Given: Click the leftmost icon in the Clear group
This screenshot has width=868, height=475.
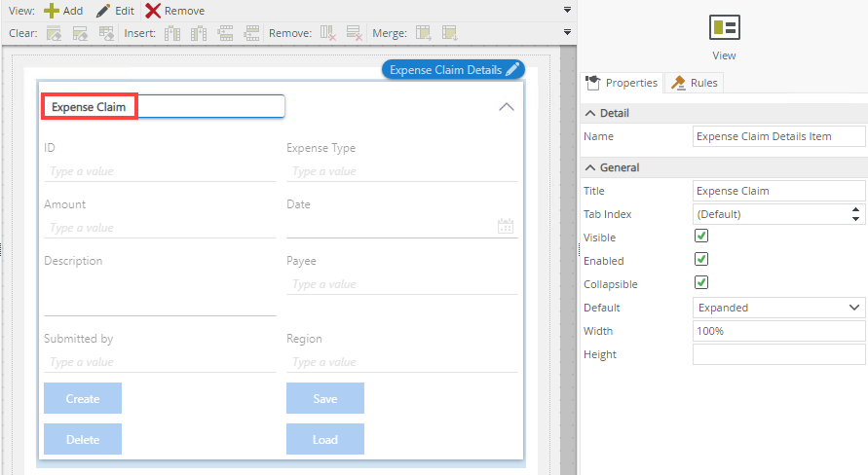Looking at the screenshot, I should [54, 33].
